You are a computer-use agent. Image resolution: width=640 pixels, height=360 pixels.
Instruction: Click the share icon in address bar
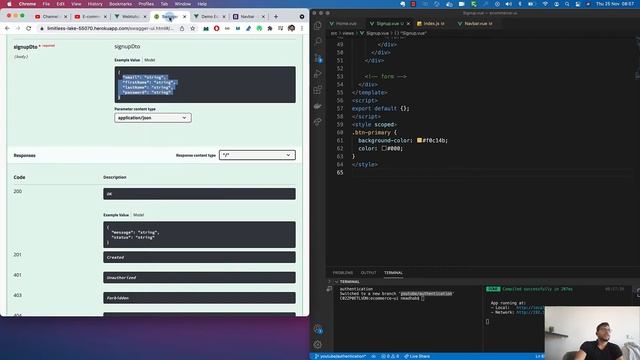click(182, 28)
